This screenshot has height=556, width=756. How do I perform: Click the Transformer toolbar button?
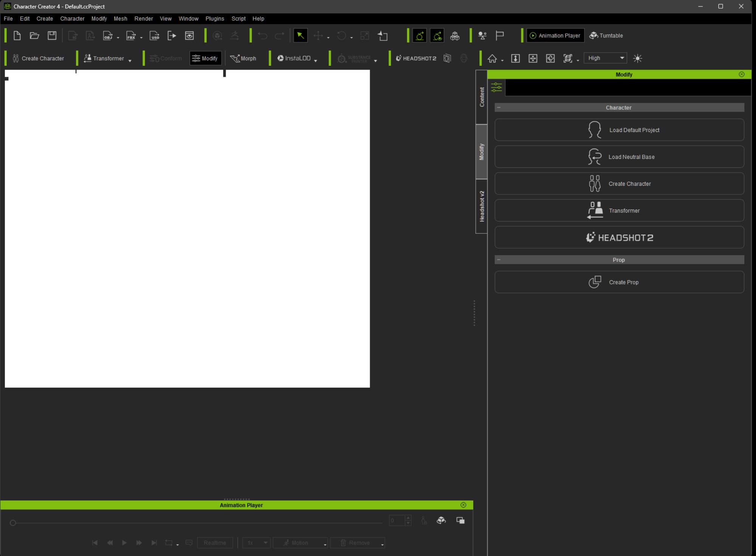click(104, 58)
